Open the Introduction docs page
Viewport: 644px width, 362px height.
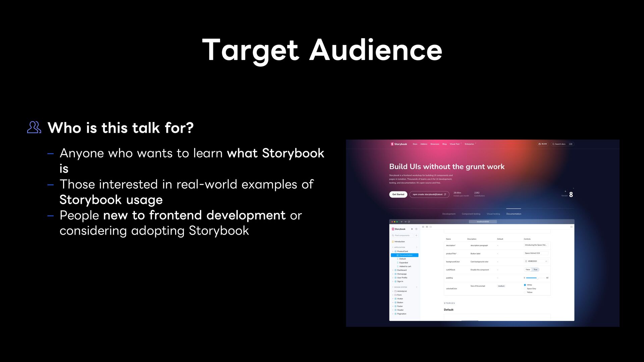coord(398,242)
